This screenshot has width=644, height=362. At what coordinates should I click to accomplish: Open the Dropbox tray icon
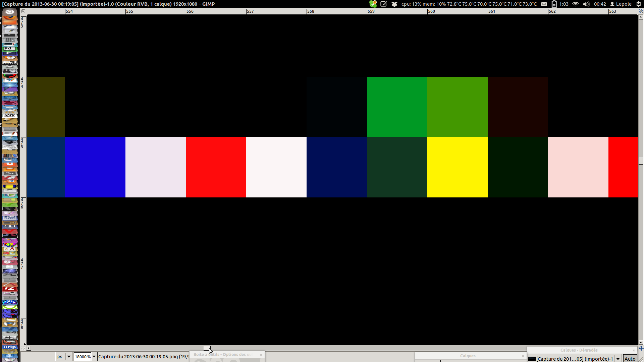coord(394,4)
